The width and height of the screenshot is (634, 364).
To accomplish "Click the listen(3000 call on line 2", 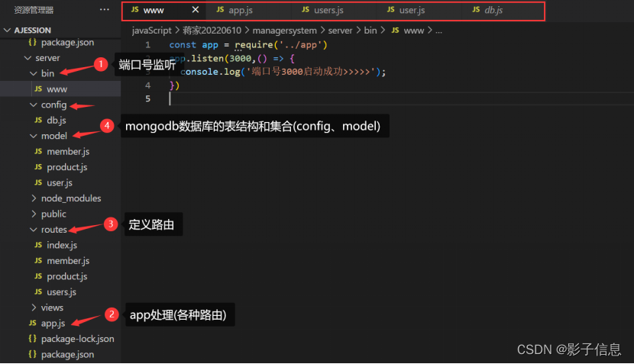I will coord(223,59).
